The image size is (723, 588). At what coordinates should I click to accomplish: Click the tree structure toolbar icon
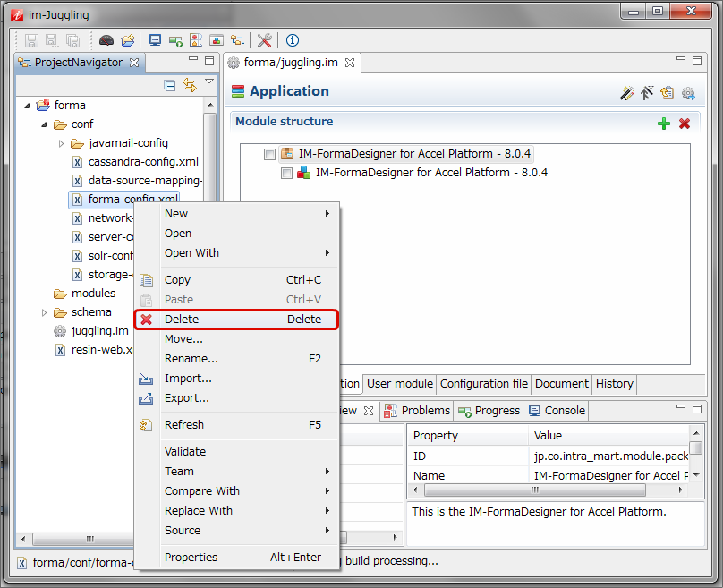pyautogui.click(x=237, y=40)
